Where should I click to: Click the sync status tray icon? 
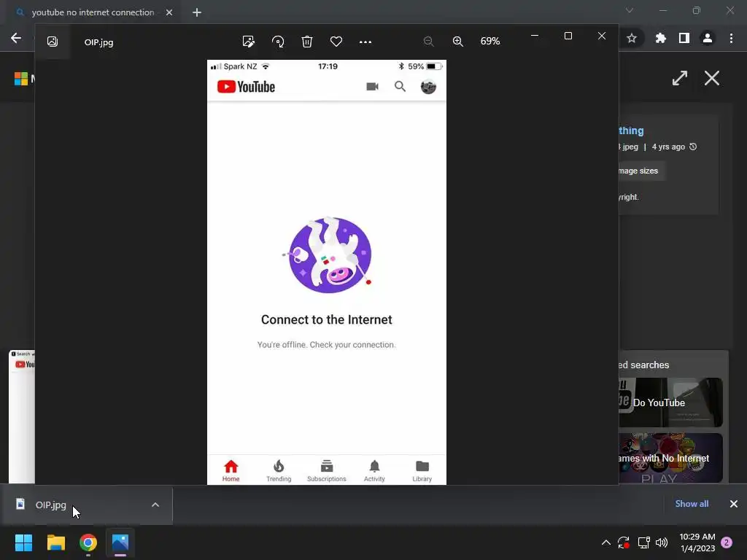click(624, 542)
